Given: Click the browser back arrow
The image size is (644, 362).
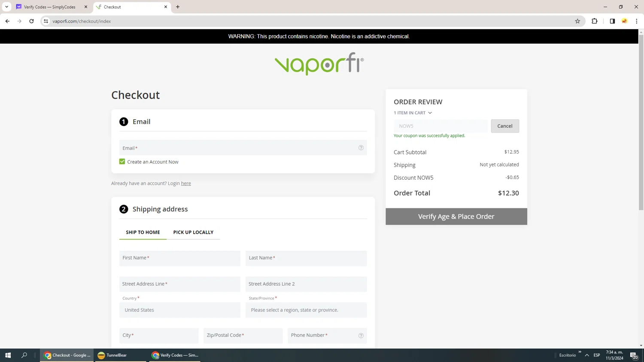Looking at the screenshot, I should point(7,21).
